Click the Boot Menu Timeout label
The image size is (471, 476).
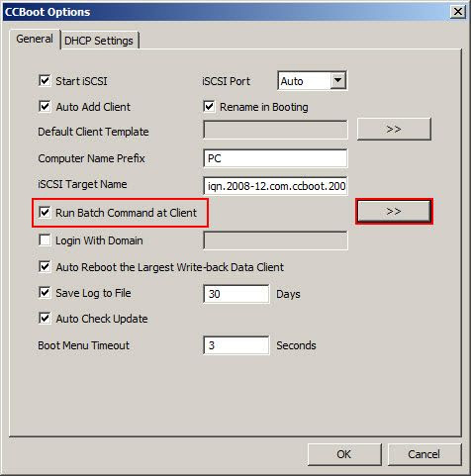click(x=84, y=345)
